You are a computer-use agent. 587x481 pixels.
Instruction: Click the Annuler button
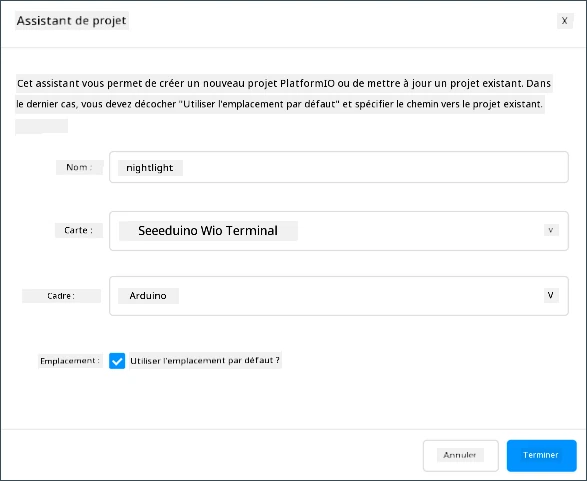460,455
